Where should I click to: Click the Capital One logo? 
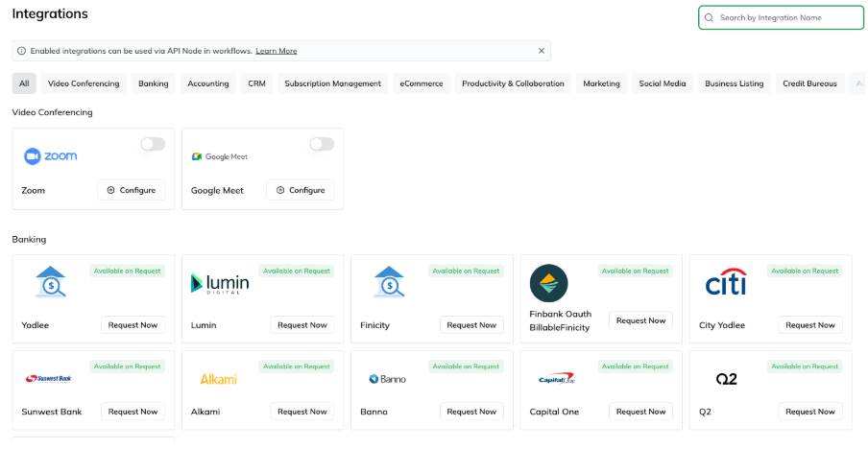[x=556, y=378]
